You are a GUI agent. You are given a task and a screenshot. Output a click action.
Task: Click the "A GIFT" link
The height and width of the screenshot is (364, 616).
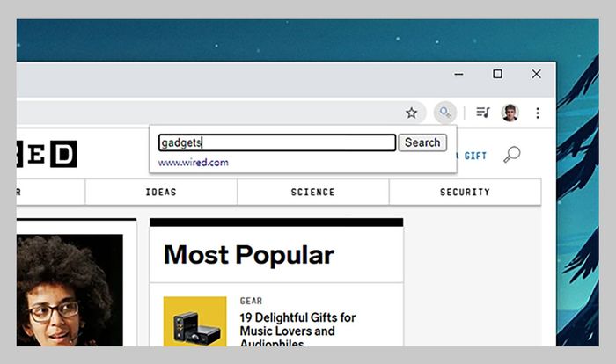(473, 156)
